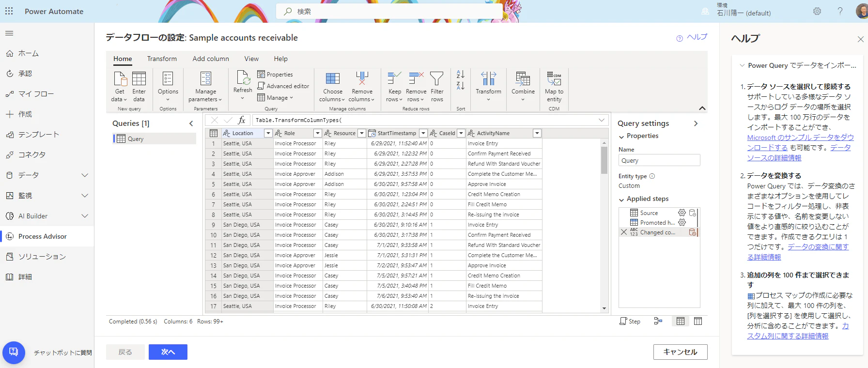Click the fx formula icon

coord(242,120)
